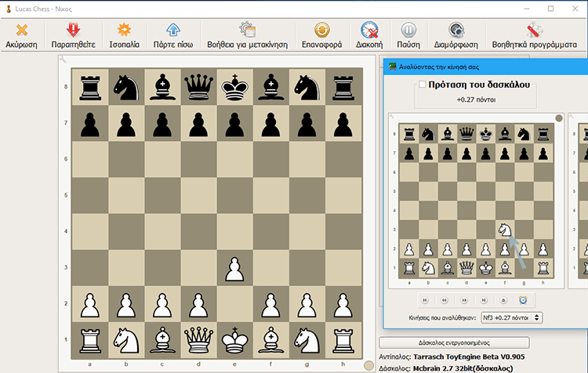The height and width of the screenshot is (373, 588).
Task: Select the white rook on h1
Action: [343, 340]
